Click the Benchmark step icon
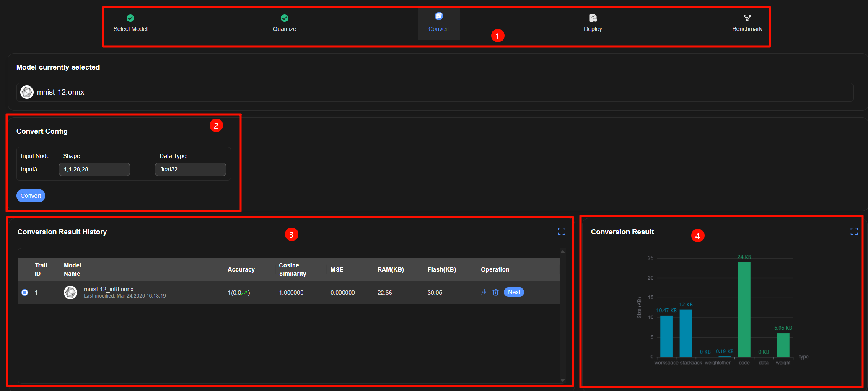This screenshot has height=391, width=868. point(747,18)
